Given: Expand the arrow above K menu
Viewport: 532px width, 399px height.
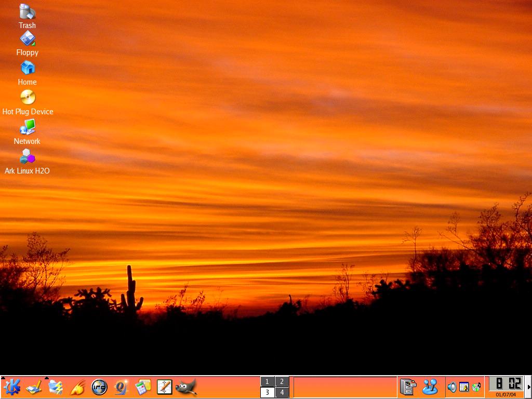Looking at the screenshot, I should (3, 377).
